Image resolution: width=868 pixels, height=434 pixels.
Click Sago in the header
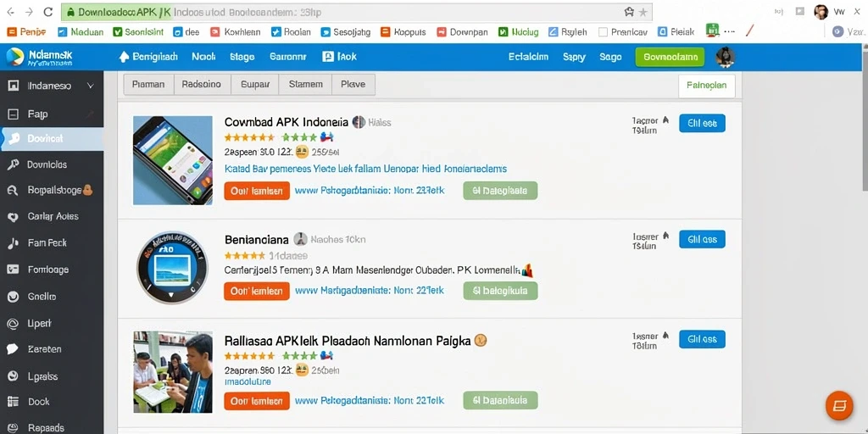click(x=610, y=57)
